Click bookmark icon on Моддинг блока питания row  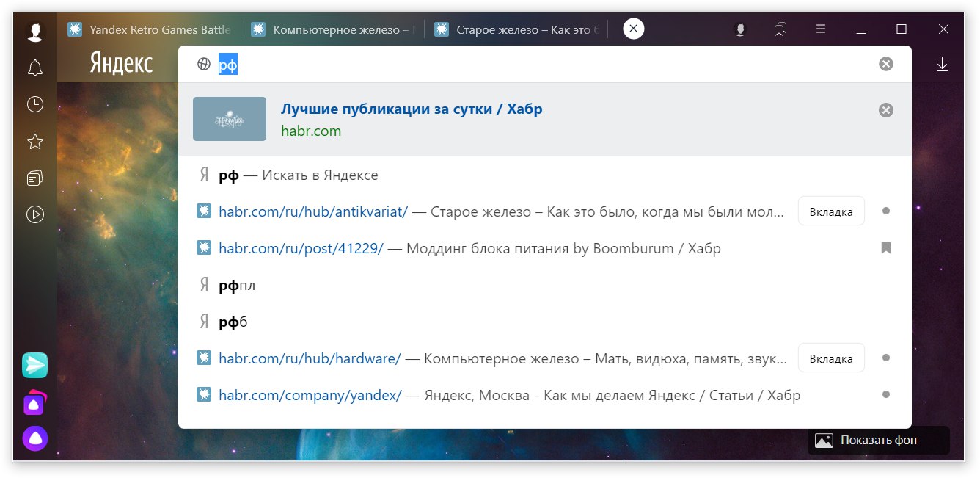click(886, 248)
